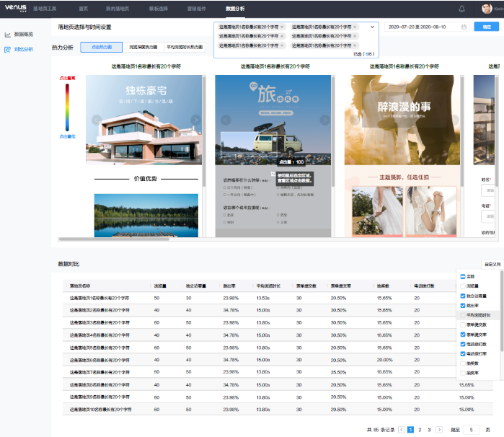Switch to the 浏览深度热力图 tab
The image size is (504, 437).
(143, 47)
